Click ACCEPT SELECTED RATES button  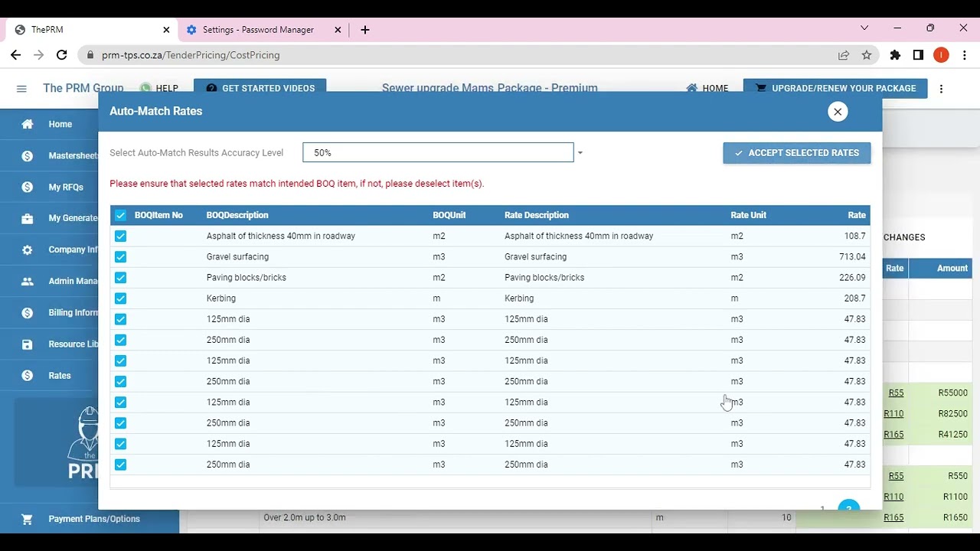point(797,153)
